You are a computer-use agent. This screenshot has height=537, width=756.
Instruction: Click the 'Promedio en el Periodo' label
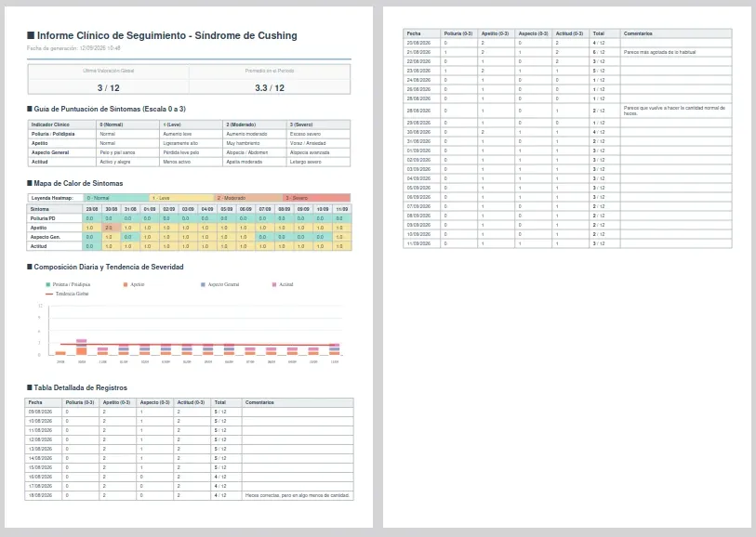tap(270, 71)
